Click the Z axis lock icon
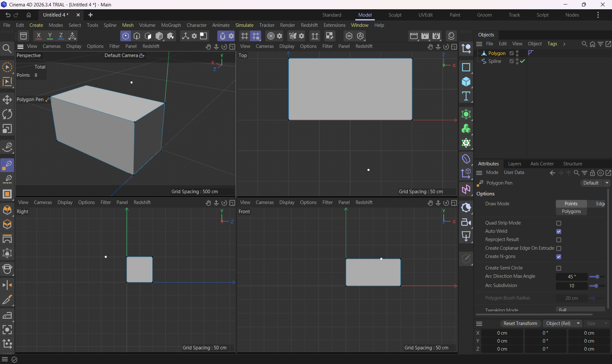 point(61,36)
